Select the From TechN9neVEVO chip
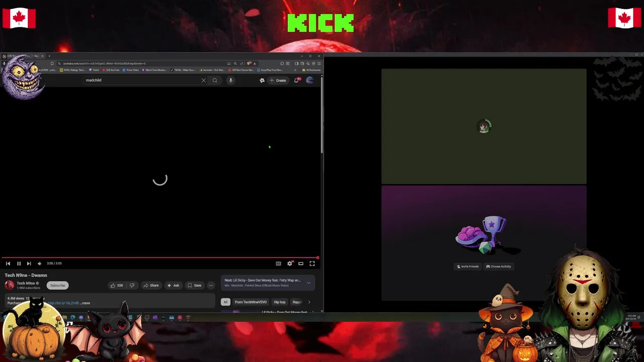 click(251, 302)
